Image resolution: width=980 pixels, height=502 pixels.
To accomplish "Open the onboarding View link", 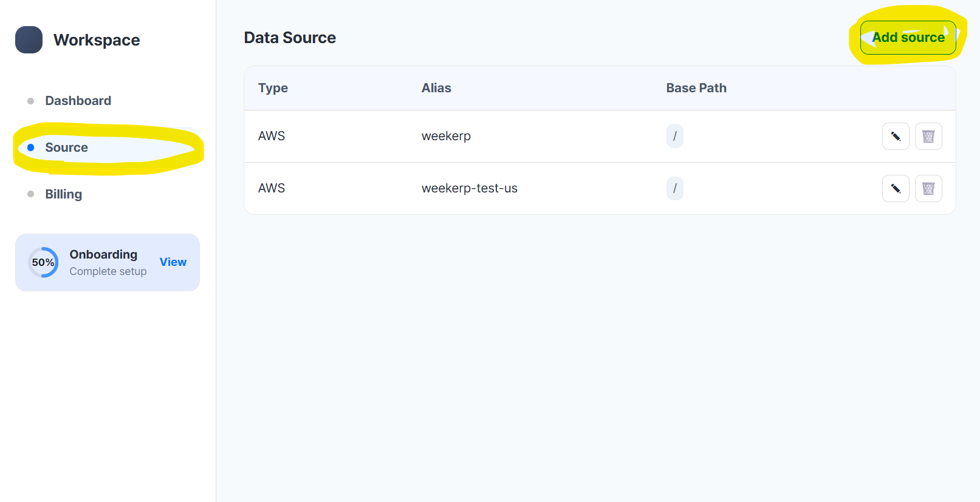I will pos(173,262).
